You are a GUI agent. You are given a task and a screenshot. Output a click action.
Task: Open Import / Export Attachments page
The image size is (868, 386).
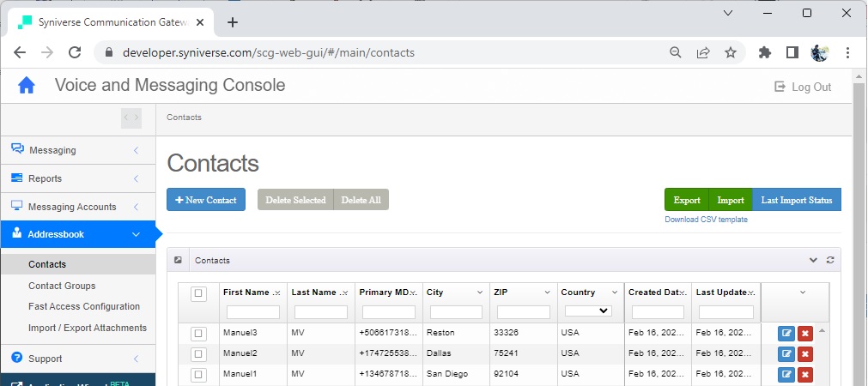coord(88,328)
